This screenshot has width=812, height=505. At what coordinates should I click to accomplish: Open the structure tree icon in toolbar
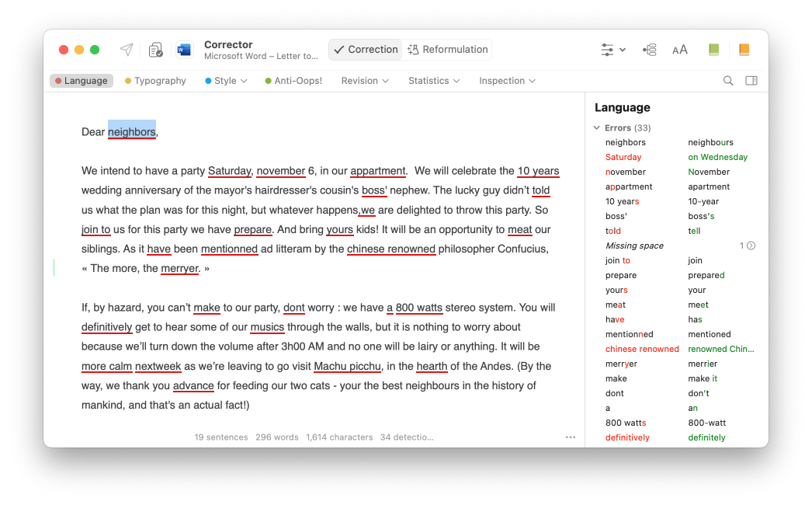(650, 50)
